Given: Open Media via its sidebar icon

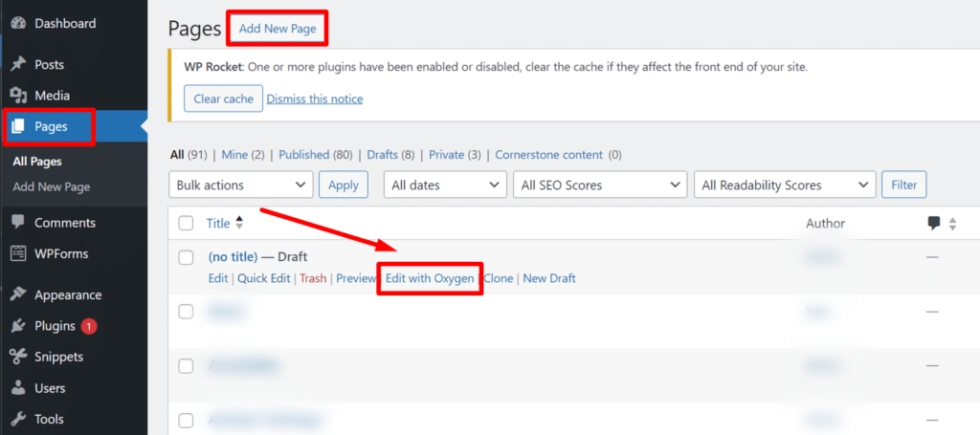Looking at the screenshot, I should (17, 96).
